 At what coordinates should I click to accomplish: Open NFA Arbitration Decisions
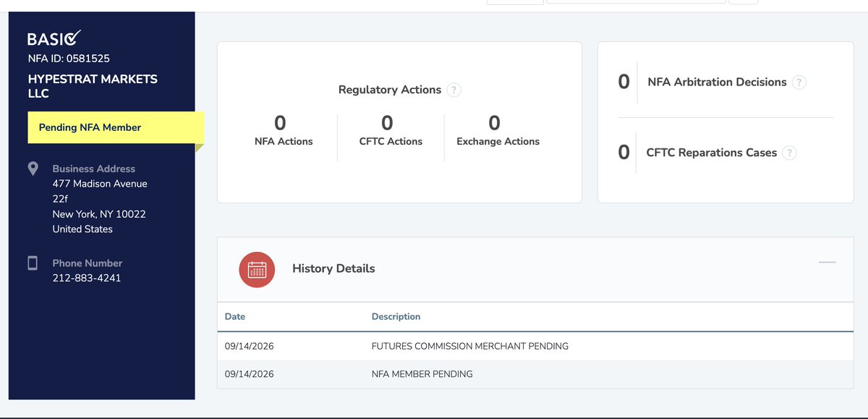(x=717, y=82)
